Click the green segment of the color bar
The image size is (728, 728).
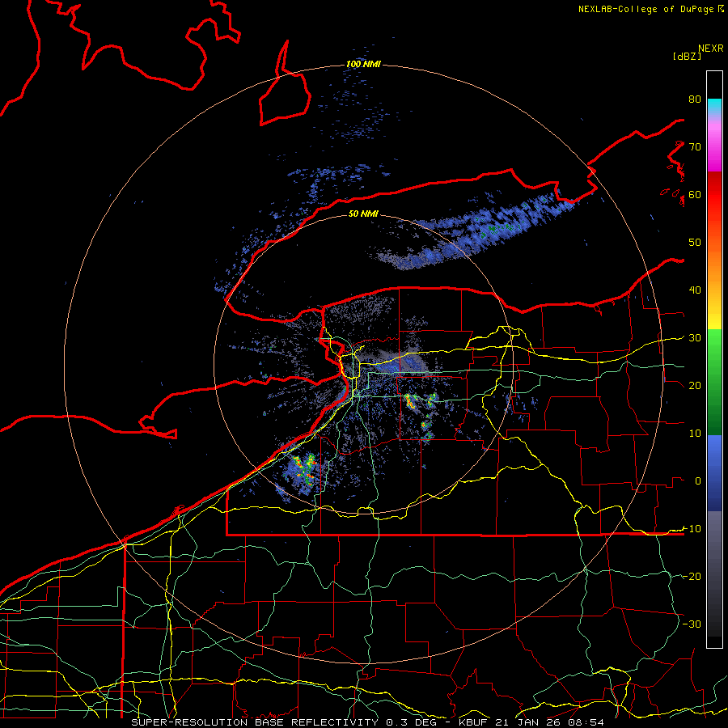pyautogui.click(x=714, y=382)
